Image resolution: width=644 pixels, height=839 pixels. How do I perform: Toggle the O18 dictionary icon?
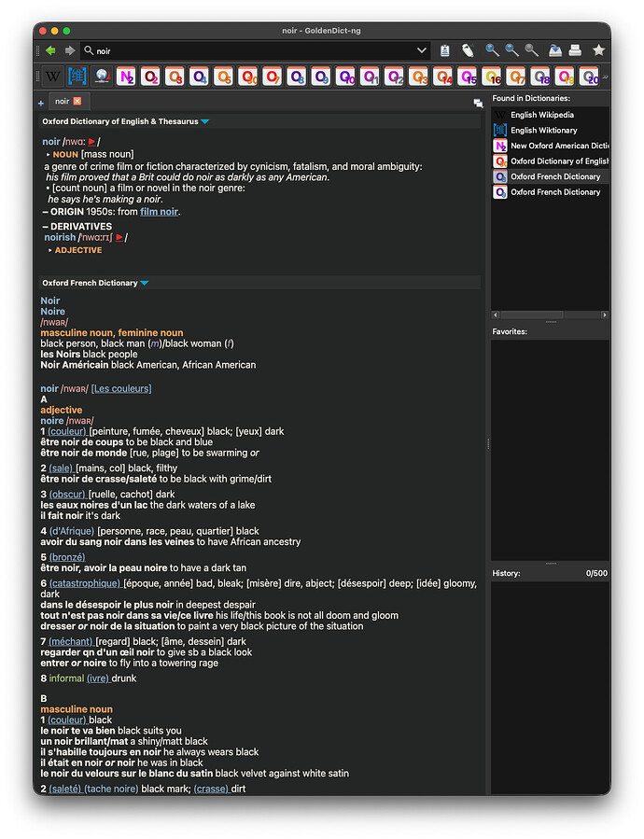tap(540, 77)
